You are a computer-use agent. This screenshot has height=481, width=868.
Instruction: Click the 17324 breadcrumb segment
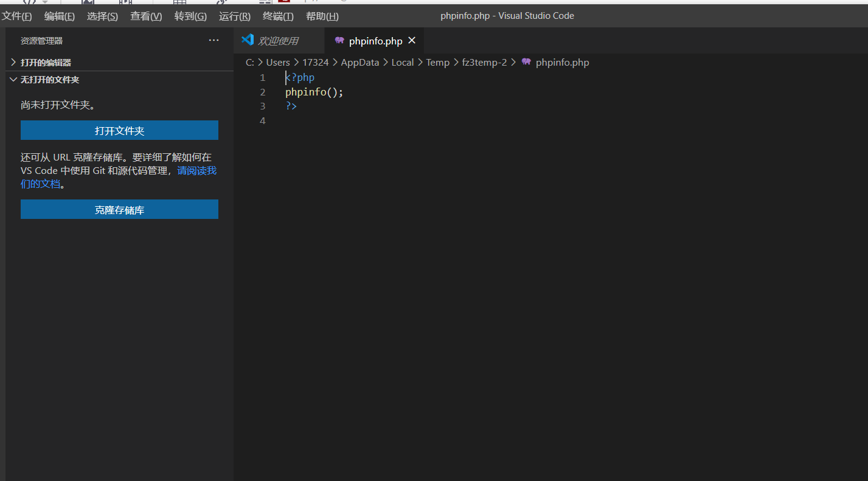[316, 62]
